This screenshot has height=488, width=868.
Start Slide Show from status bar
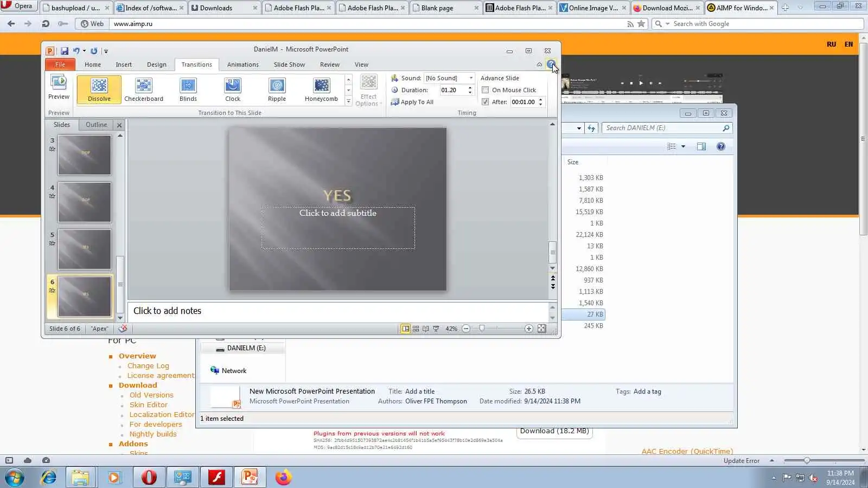pos(436,329)
